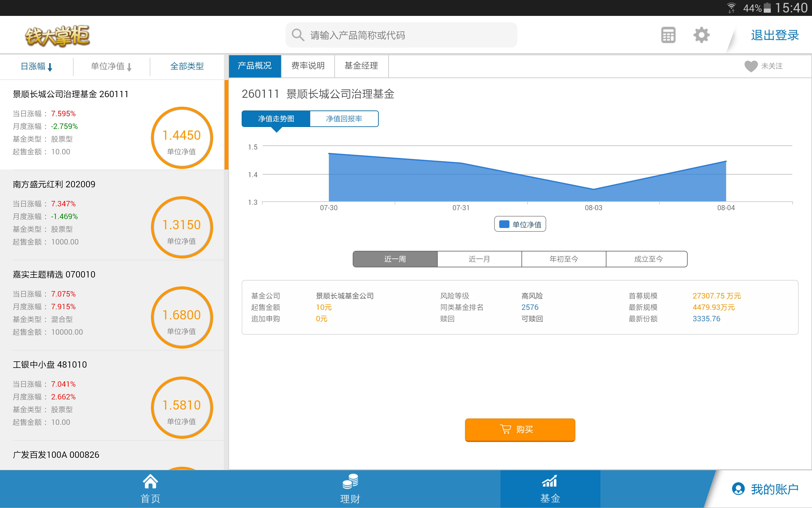Tap the 1.3150 net value circle
812x508 pixels.
coord(182,227)
